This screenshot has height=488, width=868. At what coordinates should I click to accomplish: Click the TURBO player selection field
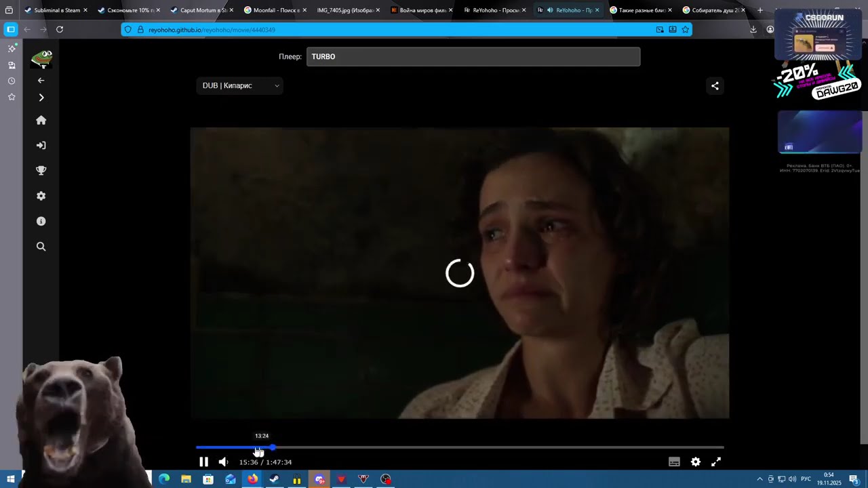[473, 56]
